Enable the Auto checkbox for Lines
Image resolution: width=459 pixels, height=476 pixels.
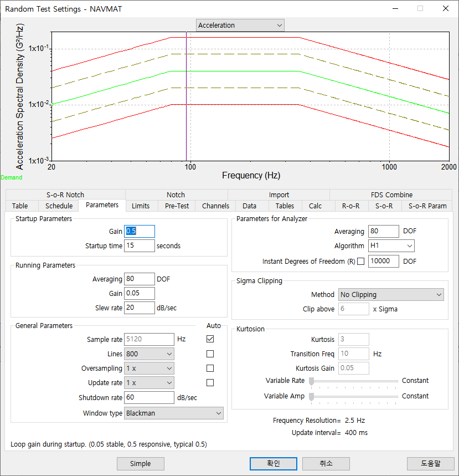coord(210,354)
